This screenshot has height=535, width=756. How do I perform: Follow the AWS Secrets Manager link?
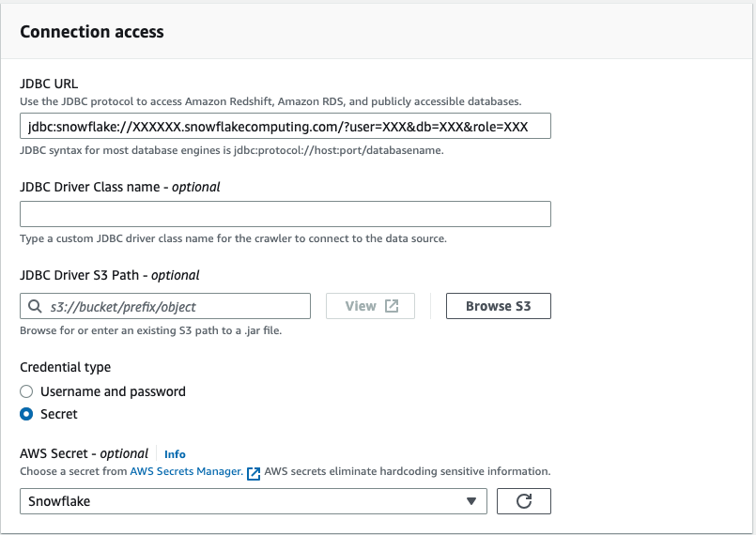point(186,471)
